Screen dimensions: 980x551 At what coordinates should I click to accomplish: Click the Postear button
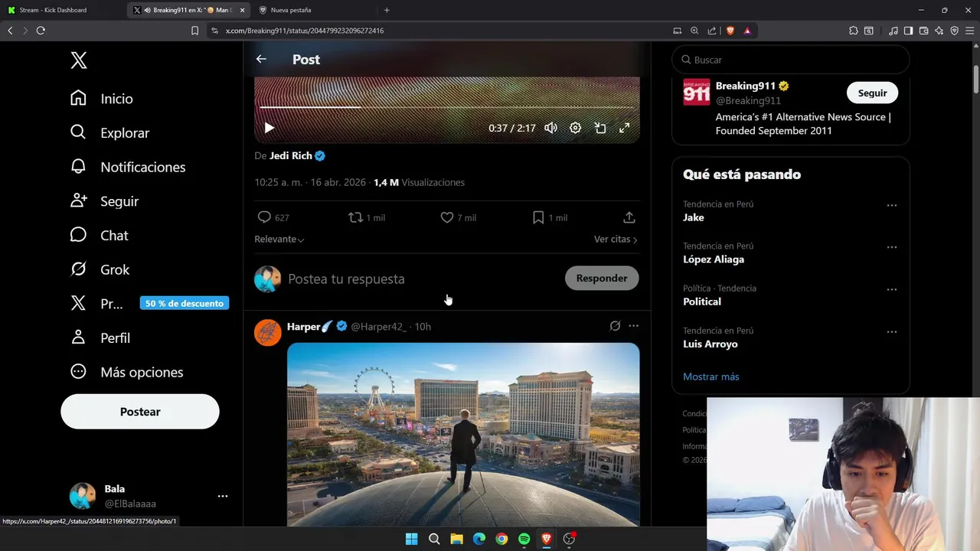click(140, 412)
